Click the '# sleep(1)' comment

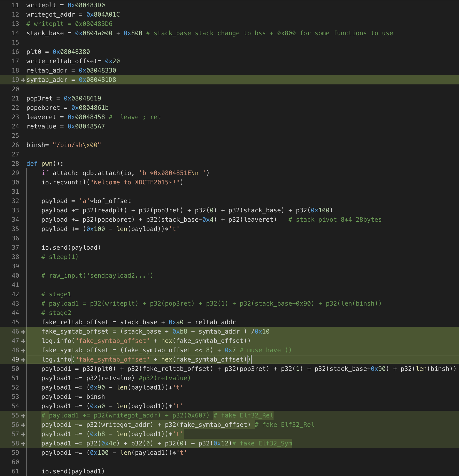point(60,257)
